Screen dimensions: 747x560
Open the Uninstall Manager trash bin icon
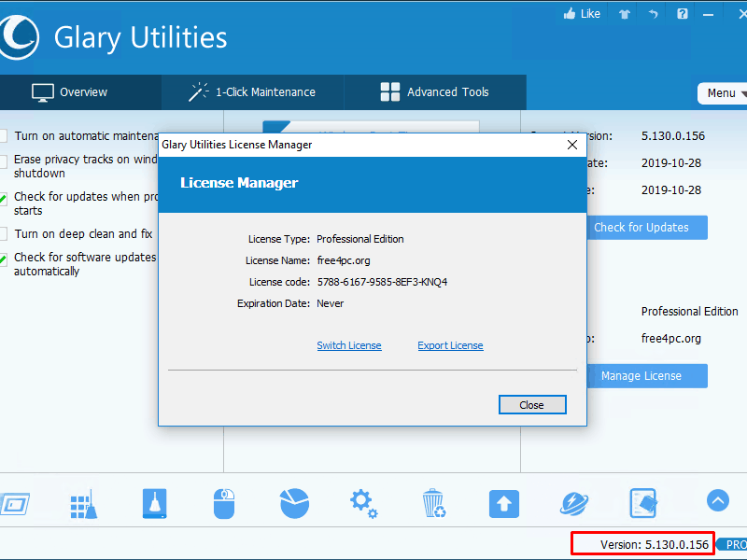[434, 503]
